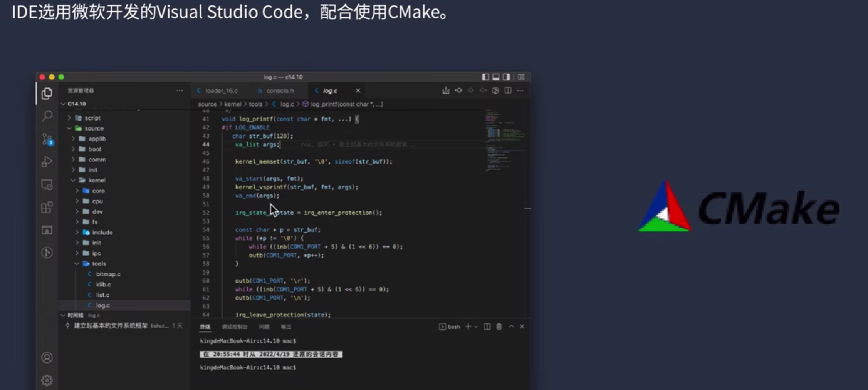Close the terminal panel
Viewport: 868px width, 390px height.
click(522, 326)
